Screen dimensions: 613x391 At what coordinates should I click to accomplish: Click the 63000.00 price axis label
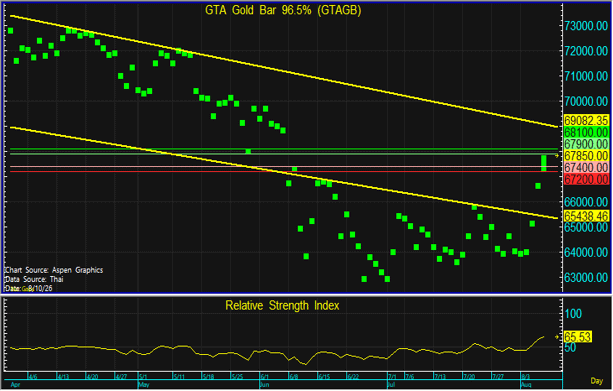(x=586, y=278)
